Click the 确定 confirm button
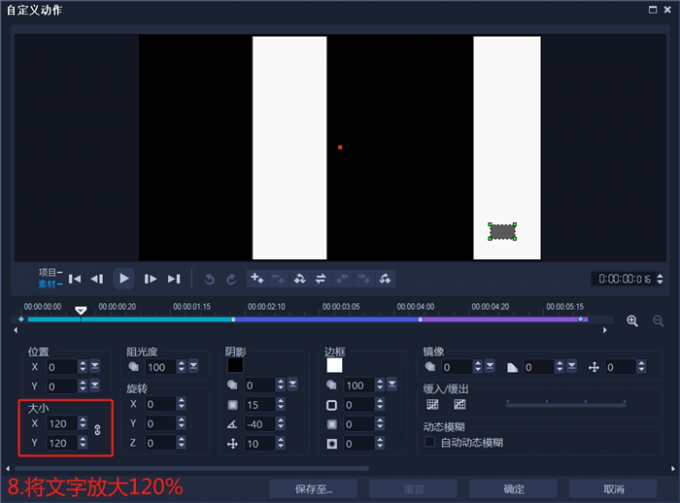 [x=513, y=489]
